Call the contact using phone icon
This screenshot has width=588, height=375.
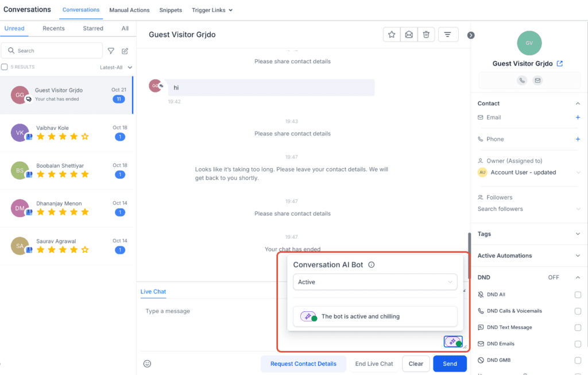pyautogui.click(x=521, y=80)
